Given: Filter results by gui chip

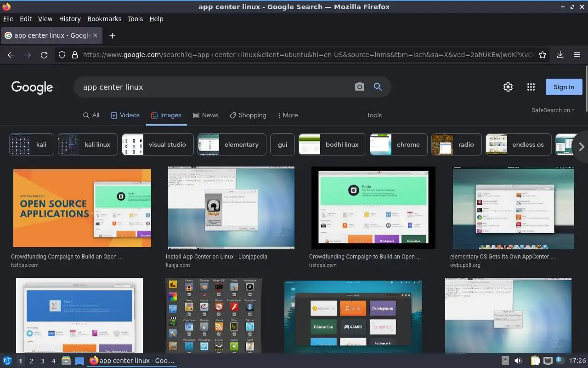Looking at the screenshot, I should point(283,144).
